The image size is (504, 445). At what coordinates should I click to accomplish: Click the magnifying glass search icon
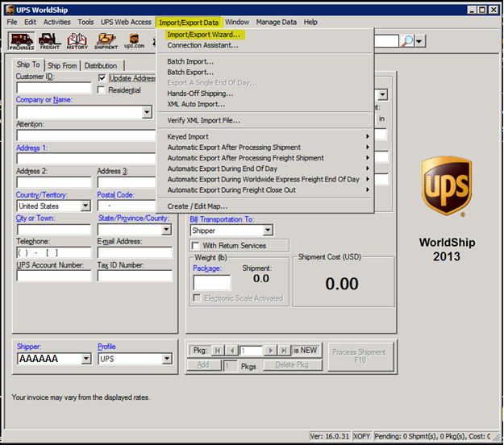[407, 40]
